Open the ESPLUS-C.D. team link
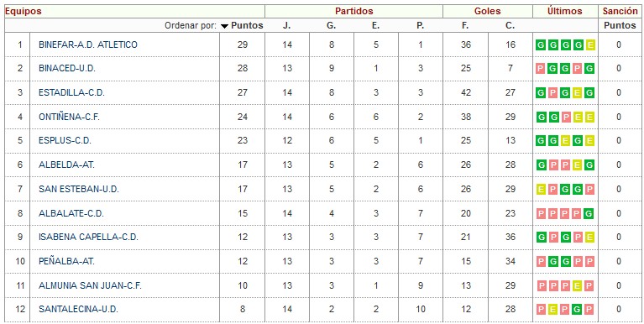 pos(65,141)
